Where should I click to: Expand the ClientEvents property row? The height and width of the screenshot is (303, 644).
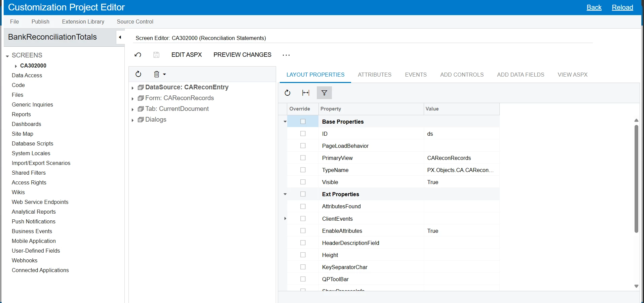click(285, 219)
